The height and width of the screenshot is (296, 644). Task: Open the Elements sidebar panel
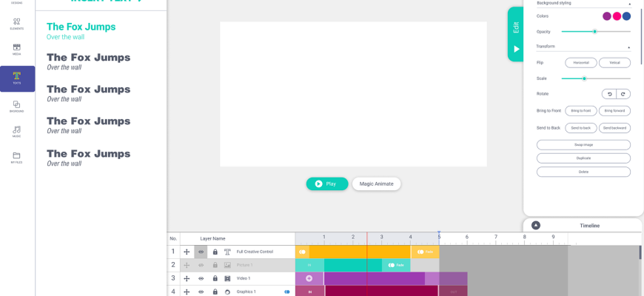coord(17,24)
